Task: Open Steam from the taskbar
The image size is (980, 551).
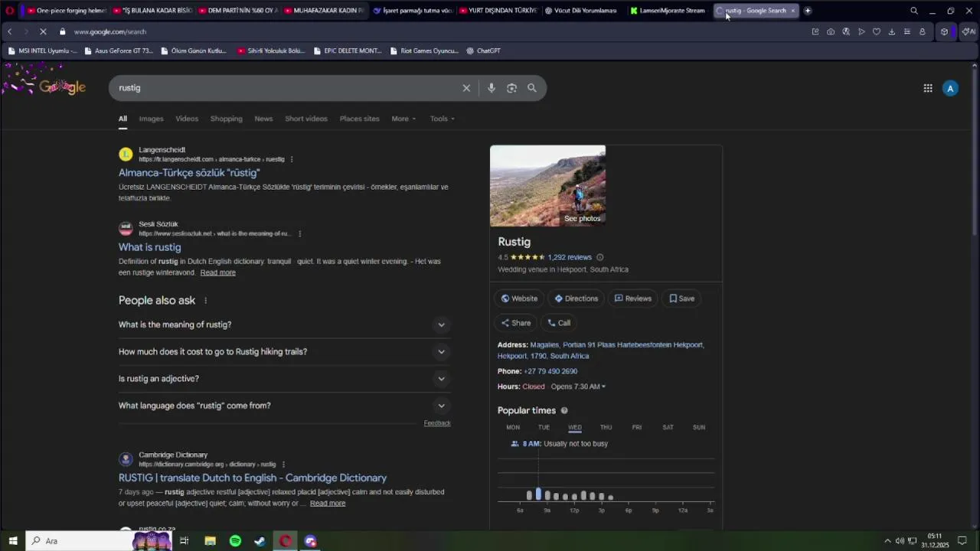Action: tap(260, 541)
